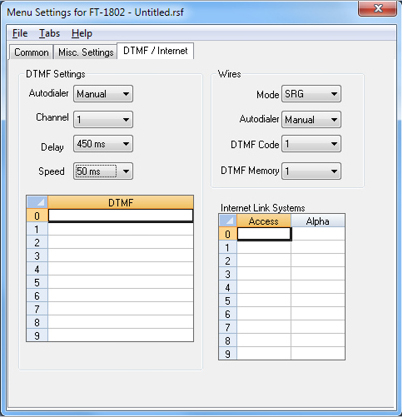The height and width of the screenshot is (417, 402).
Task: Expand the Channel dropdown
Action: (103, 119)
